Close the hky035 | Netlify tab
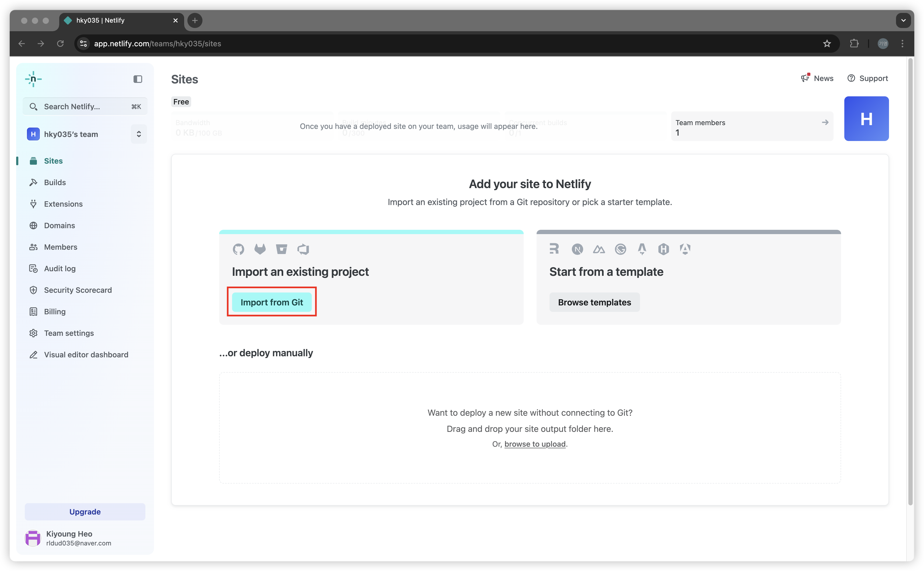 (x=175, y=20)
